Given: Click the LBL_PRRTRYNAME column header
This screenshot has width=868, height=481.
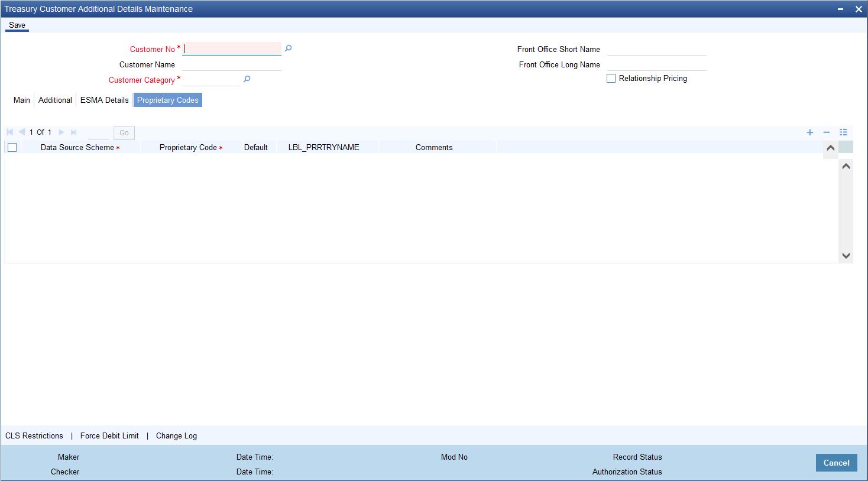Looking at the screenshot, I should pos(324,147).
